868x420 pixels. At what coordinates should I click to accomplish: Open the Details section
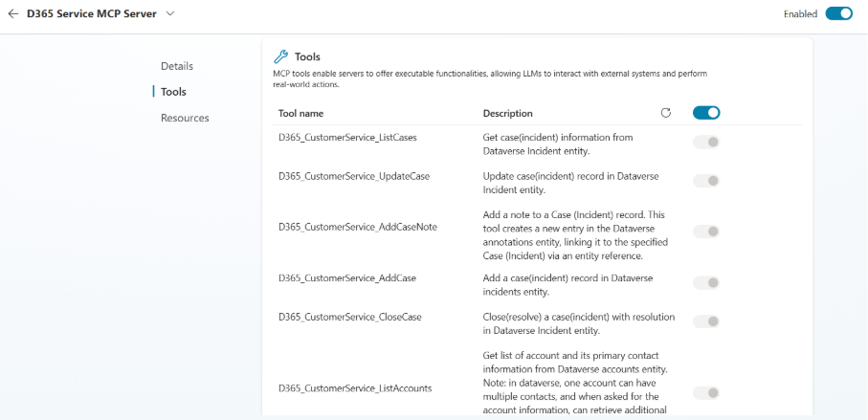click(x=177, y=66)
